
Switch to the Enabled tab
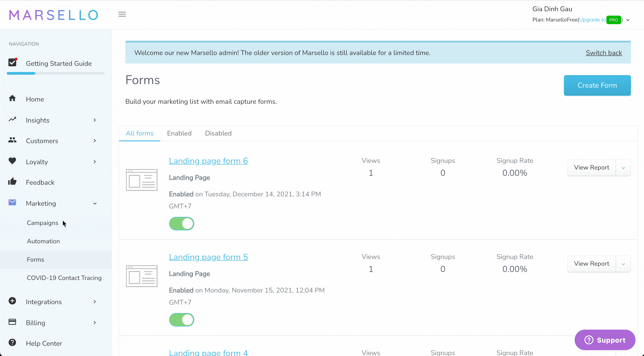pyautogui.click(x=179, y=133)
